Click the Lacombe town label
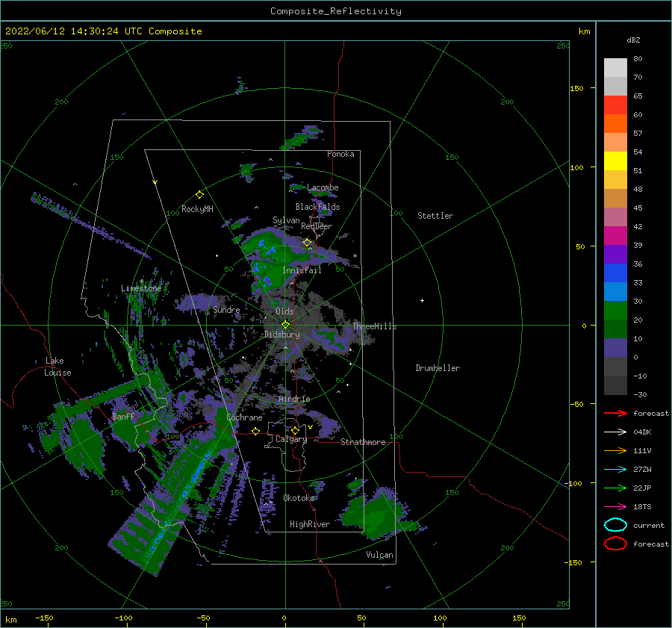Image resolution: width=672 pixels, height=628 pixels. [x=323, y=187]
